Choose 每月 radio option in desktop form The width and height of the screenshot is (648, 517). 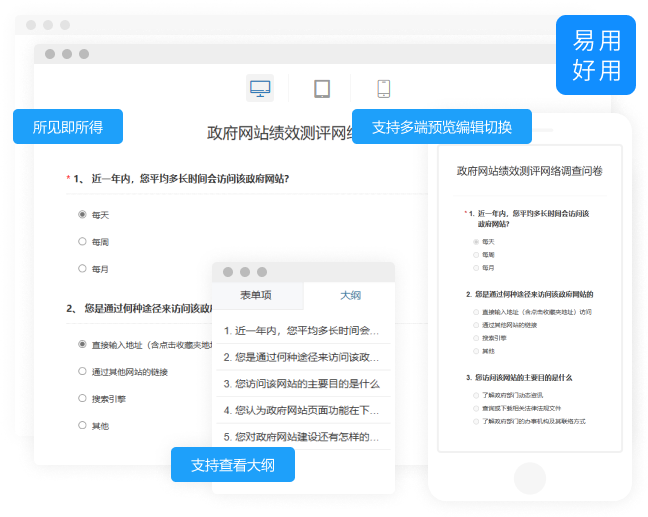click(x=82, y=268)
